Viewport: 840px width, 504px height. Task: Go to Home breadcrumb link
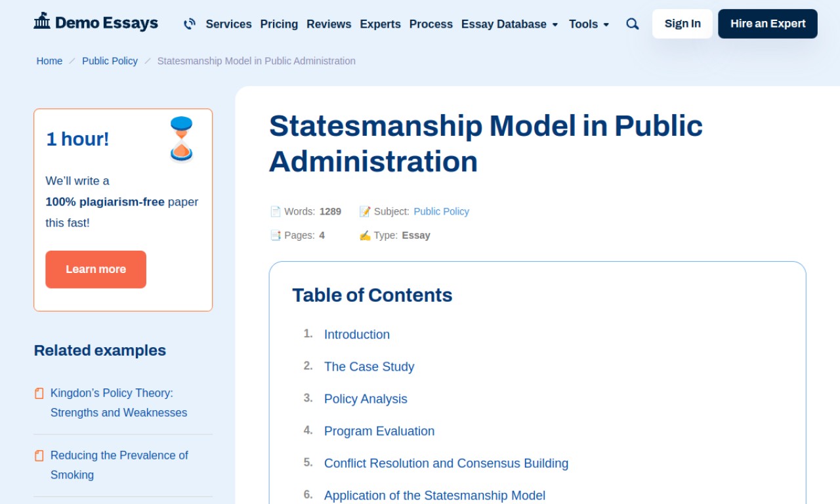point(49,61)
